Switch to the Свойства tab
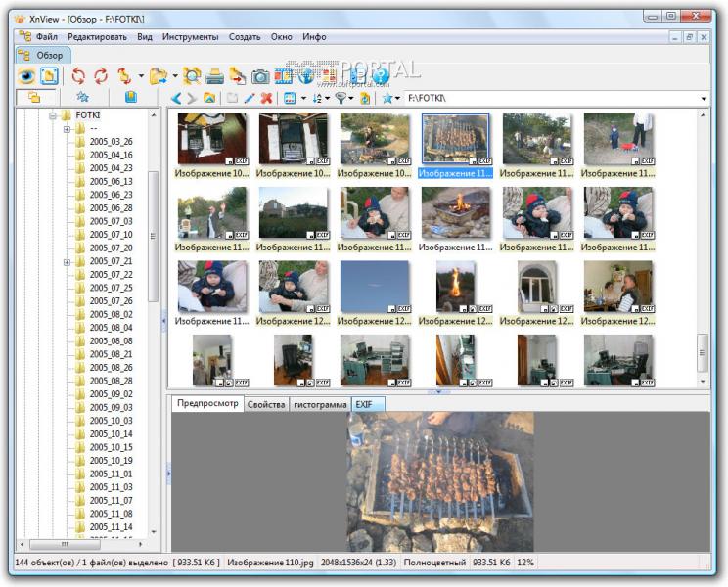Screen dimensions: 728x587 tap(266, 405)
